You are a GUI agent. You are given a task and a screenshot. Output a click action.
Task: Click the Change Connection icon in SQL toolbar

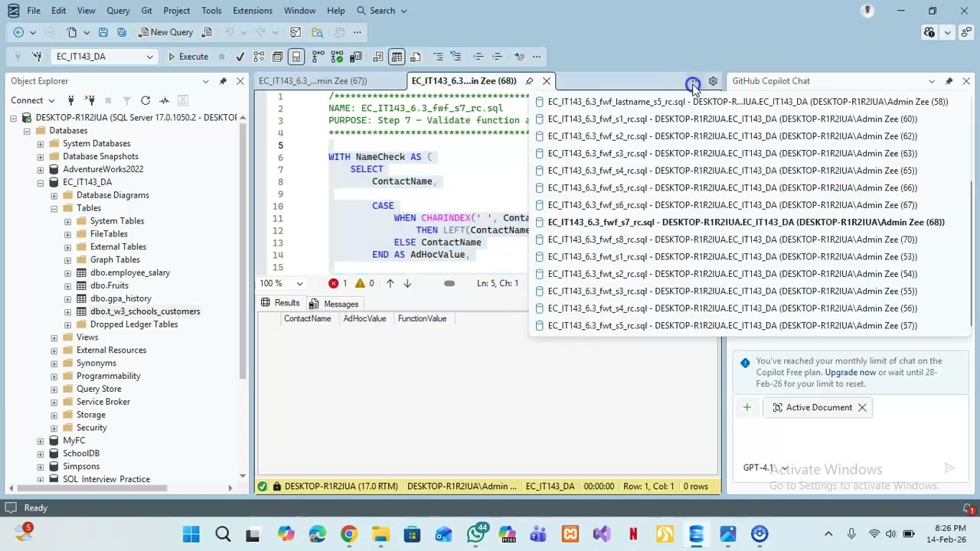37,57
